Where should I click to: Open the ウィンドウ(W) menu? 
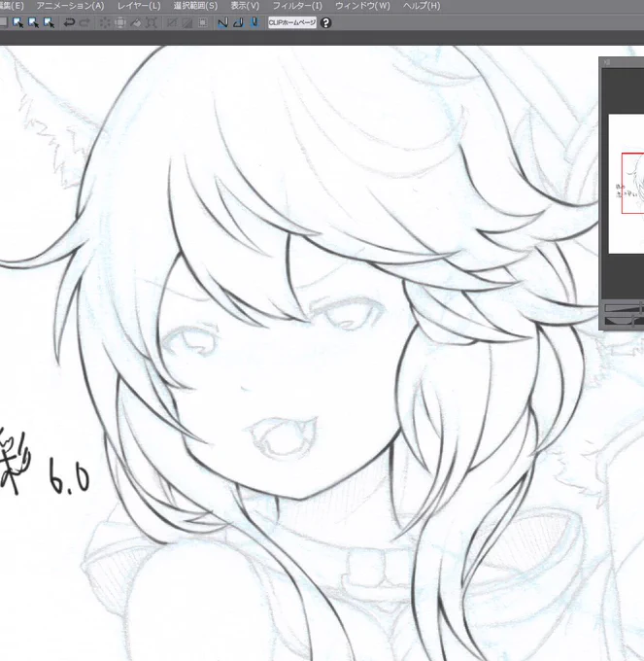(362, 6)
